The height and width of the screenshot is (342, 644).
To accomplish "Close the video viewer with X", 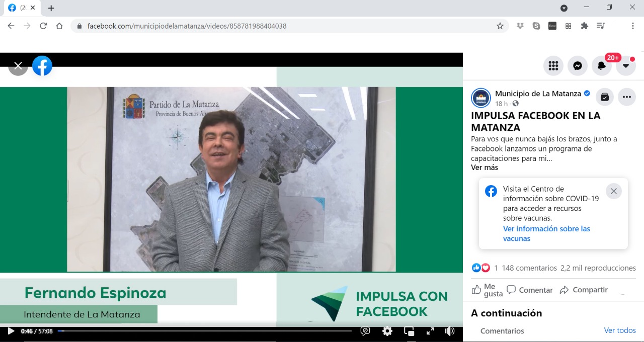I will pyautogui.click(x=18, y=66).
